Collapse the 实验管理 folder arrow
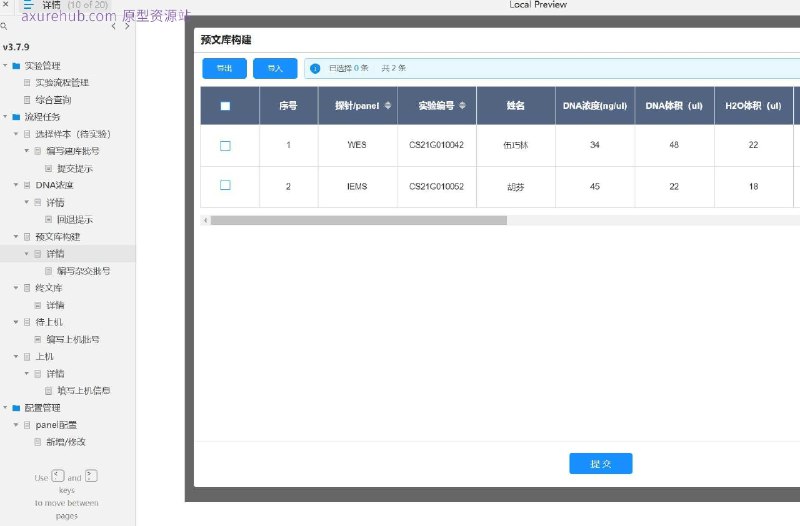 [x=5, y=66]
